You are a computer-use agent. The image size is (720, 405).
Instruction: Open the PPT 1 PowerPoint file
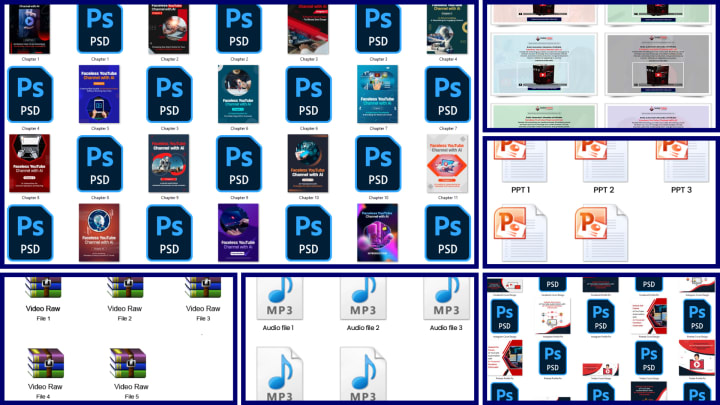(x=520, y=162)
